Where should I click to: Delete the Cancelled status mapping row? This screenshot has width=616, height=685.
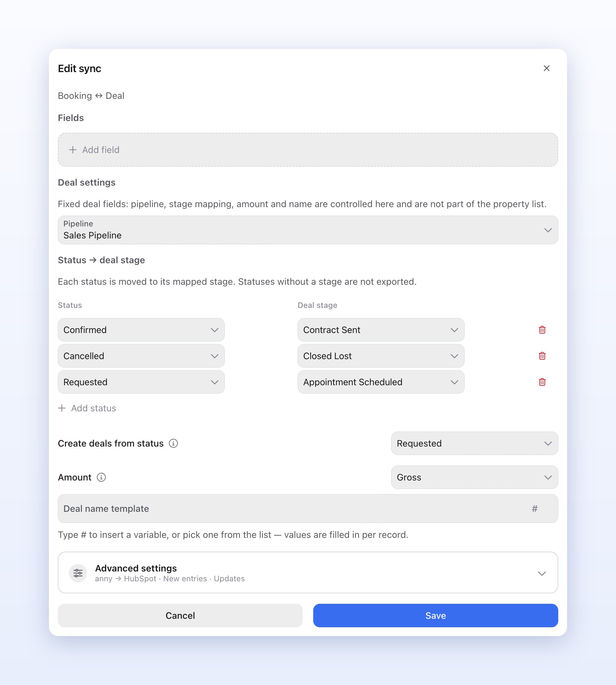pyautogui.click(x=542, y=356)
